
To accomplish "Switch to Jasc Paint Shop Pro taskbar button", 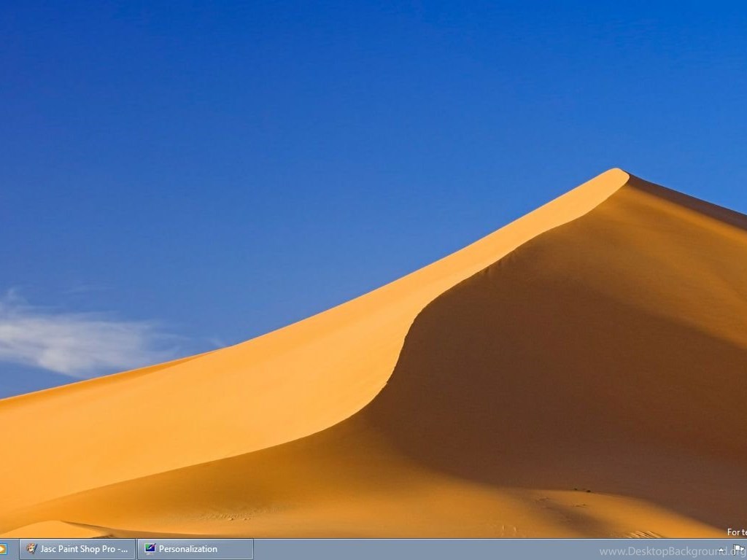I will (77, 549).
